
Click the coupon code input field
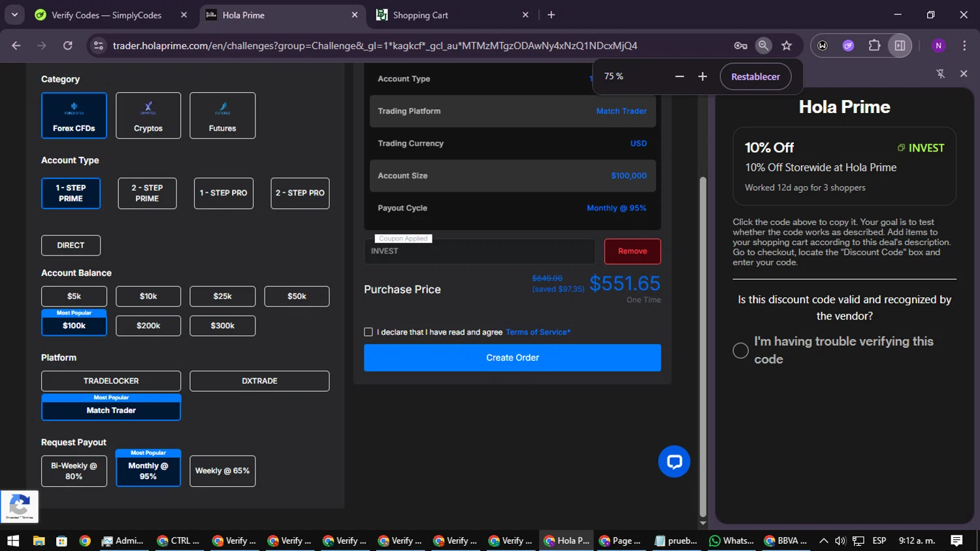[480, 252]
